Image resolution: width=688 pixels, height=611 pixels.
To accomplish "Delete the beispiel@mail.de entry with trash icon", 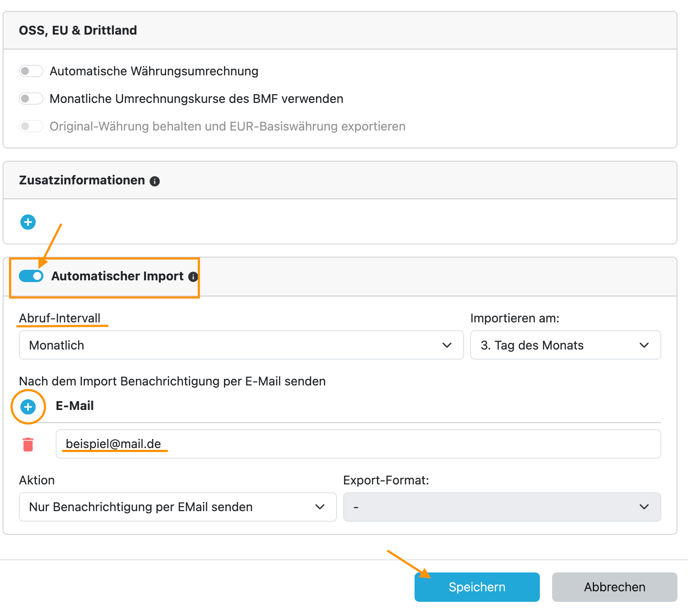I will (x=28, y=444).
